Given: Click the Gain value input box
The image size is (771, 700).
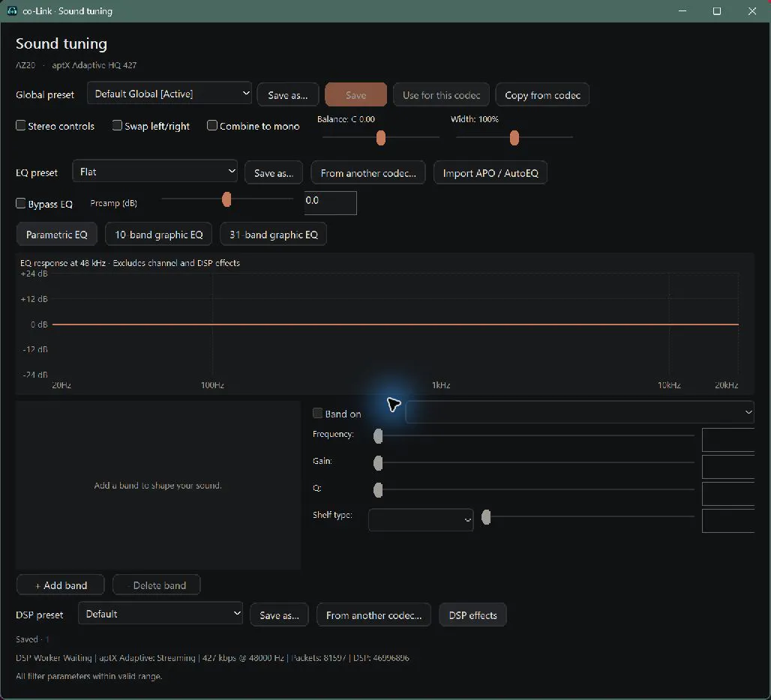Looking at the screenshot, I should pyautogui.click(x=728, y=467).
